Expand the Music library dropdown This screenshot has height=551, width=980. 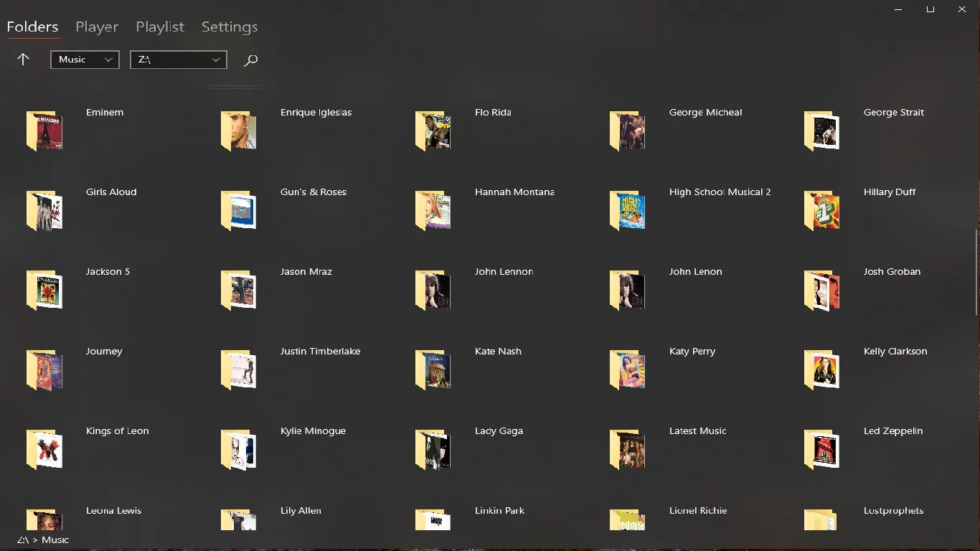pos(85,60)
